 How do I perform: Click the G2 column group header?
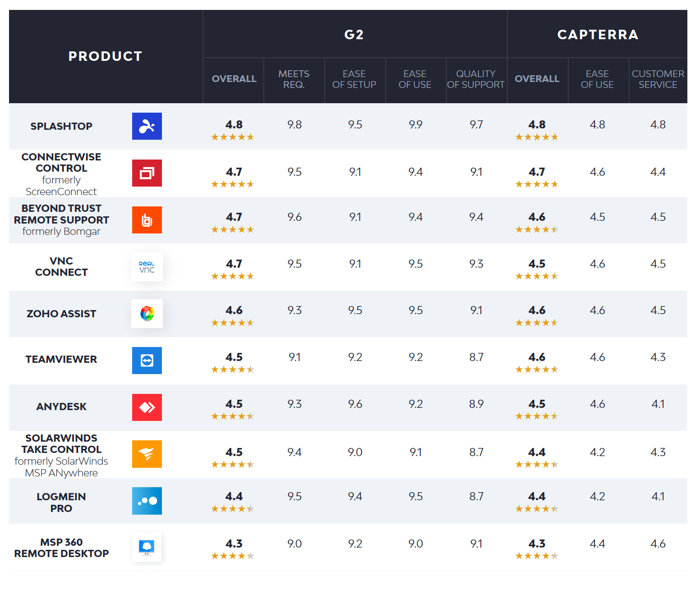click(354, 35)
